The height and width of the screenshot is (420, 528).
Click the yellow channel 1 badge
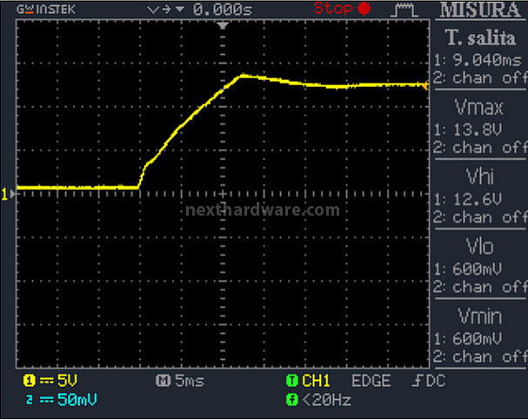click(29, 381)
